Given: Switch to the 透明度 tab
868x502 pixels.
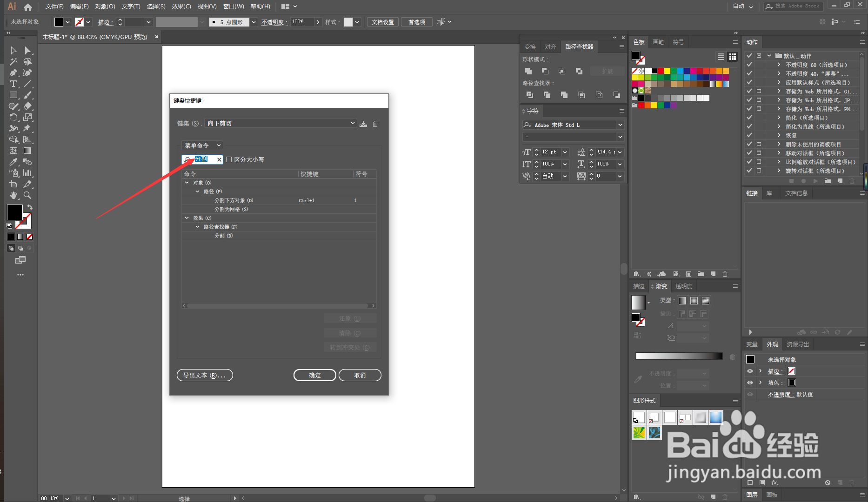Looking at the screenshot, I should pos(684,286).
